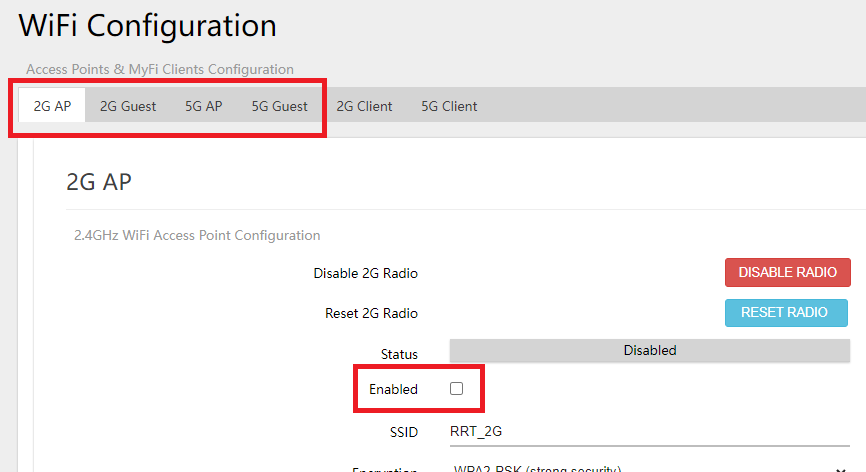Click the 2G AP section heading
866x472 pixels.
click(x=99, y=181)
